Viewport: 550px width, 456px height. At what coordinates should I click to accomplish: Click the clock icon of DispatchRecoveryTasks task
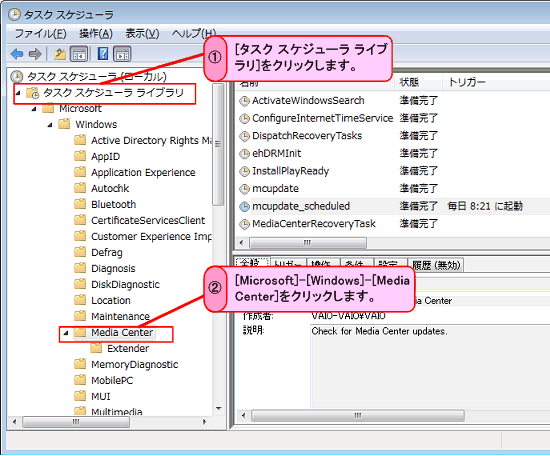[244, 136]
